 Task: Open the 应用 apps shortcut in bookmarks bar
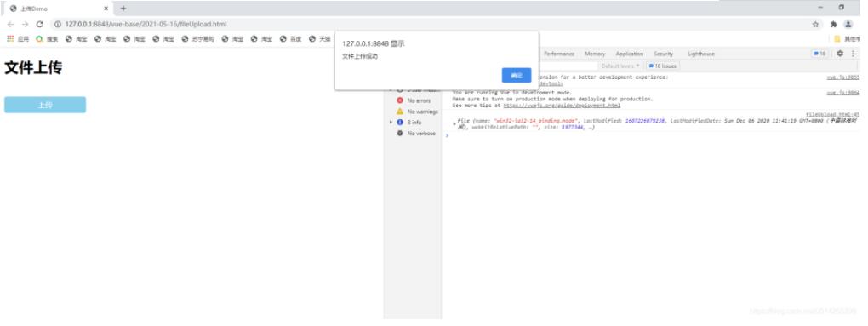pyautogui.click(x=18, y=39)
